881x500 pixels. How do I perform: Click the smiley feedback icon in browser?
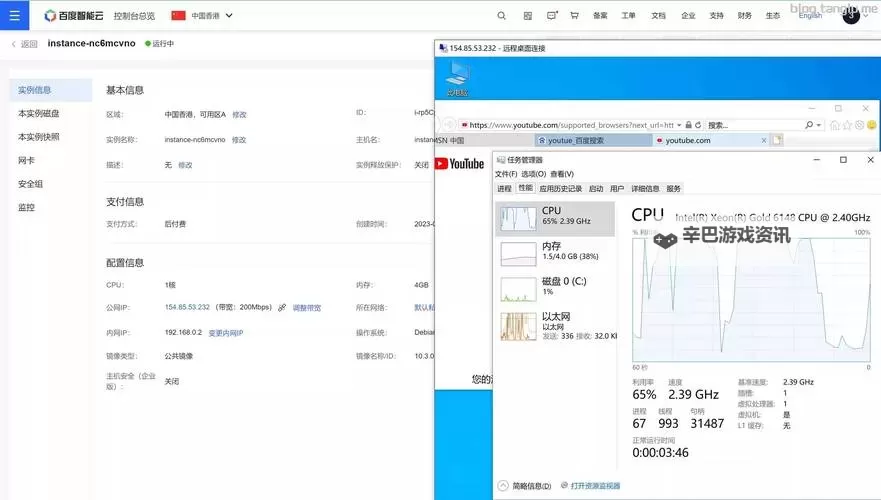point(871,125)
